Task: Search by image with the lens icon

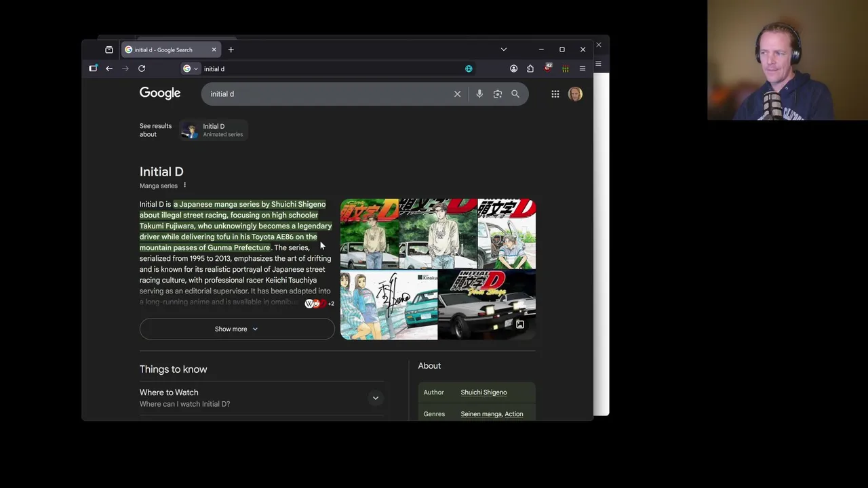Action: [498, 94]
